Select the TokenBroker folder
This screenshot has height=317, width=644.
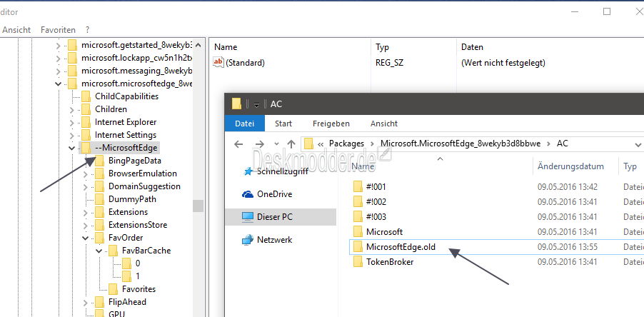pos(390,261)
